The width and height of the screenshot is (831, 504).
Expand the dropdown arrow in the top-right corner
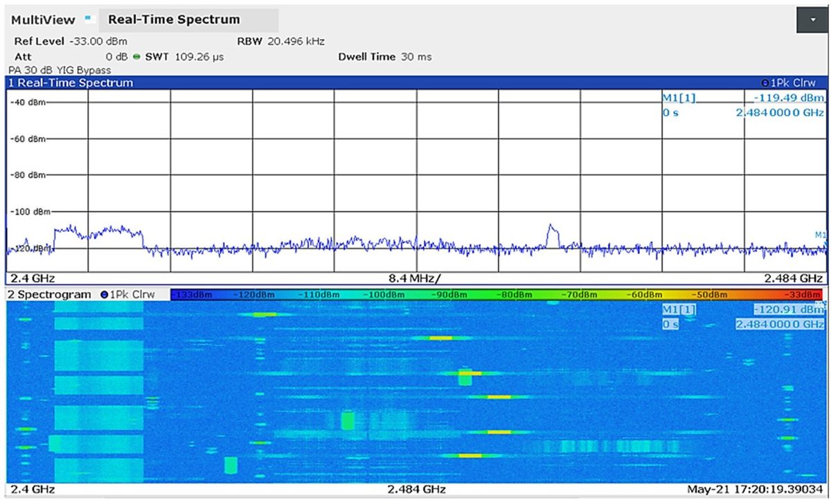pos(812,21)
